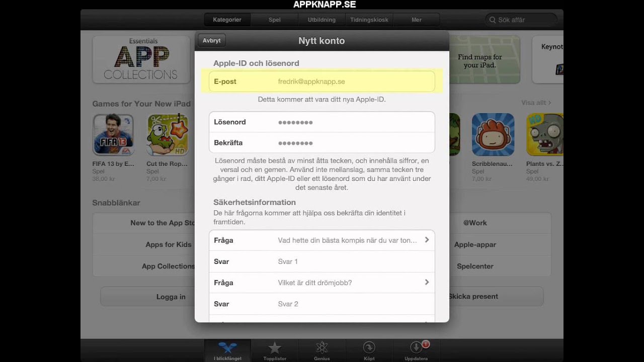The height and width of the screenshot is (362, 644).
Task: Open the FIFA 13 app icon
Action: pyautogui.click(x=113, y=135)
